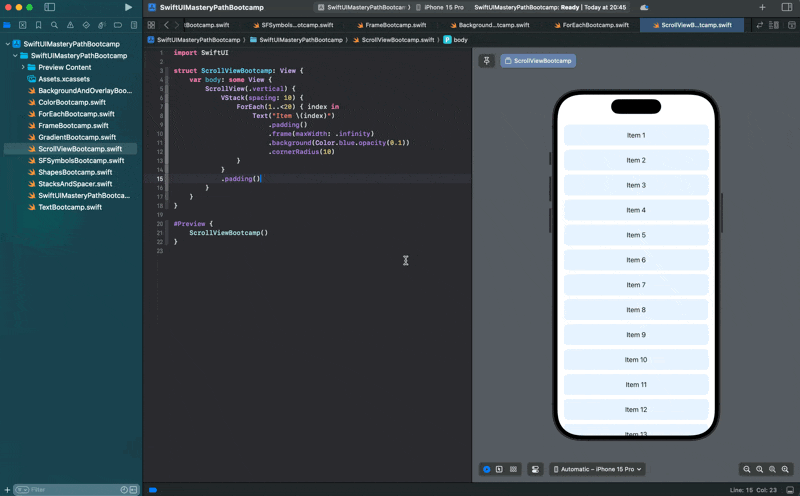Open the Test navigator
800x496 pixels.
[x=86, y=25]
